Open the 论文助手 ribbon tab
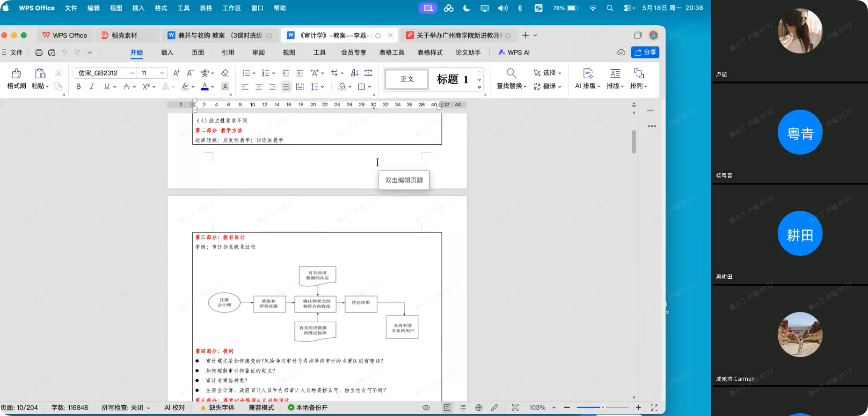The height and width of the screenshot is (416, 868). (x=468, y=52)
